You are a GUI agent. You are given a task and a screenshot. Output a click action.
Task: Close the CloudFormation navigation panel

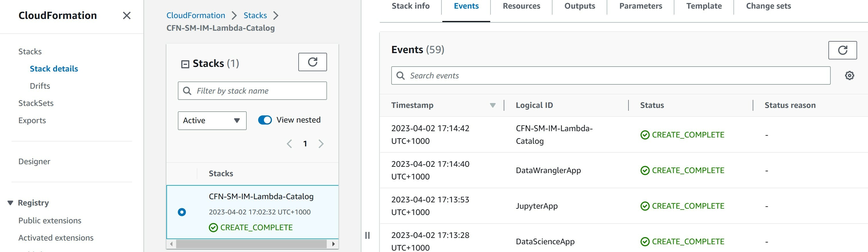(x=126, y=15)
